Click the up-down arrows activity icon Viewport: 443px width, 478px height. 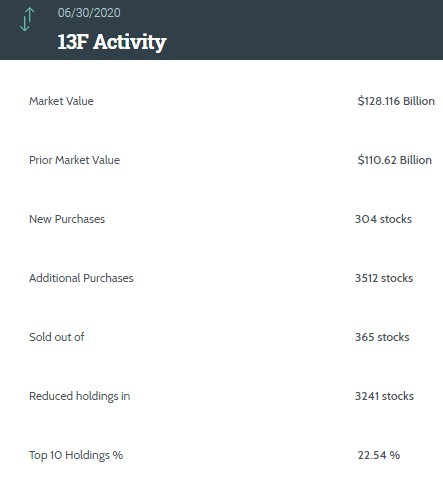(x=27, y=19)
